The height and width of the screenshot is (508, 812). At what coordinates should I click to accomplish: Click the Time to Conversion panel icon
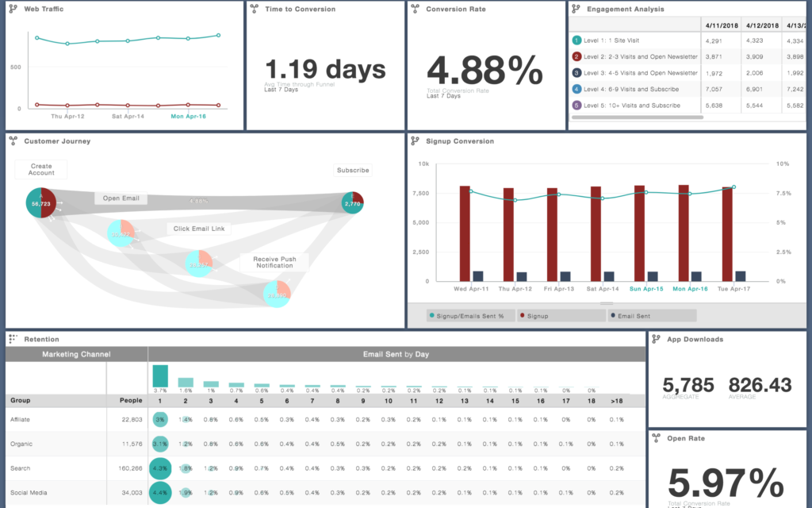253,9
